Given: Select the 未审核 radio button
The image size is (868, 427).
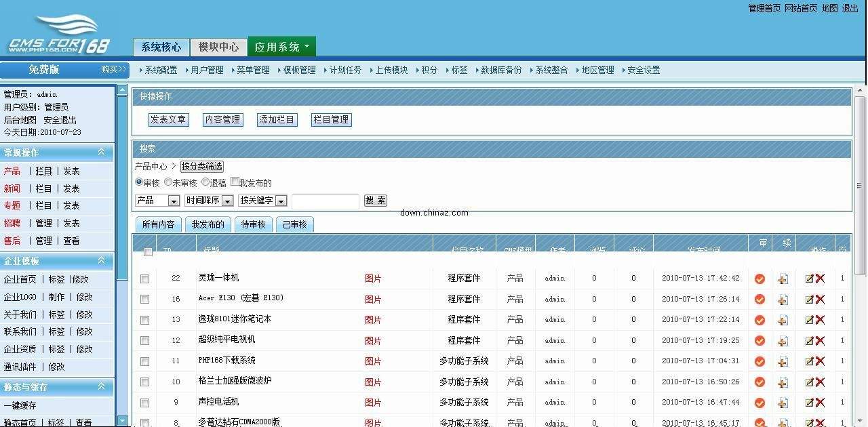Looking at the screenshot, I should [168, 182].
